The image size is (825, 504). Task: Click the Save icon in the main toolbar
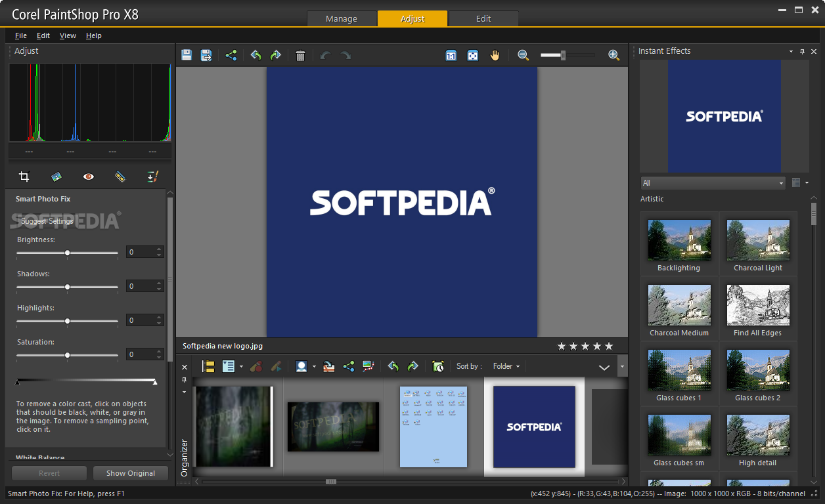[x=187, y=56]
